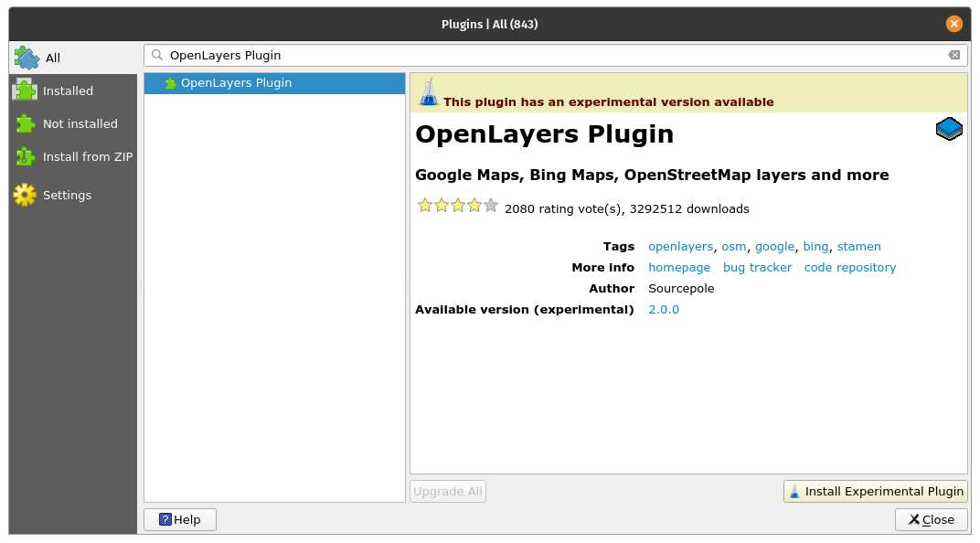
Task: Clear search text with the clear icon
Action: point(953,55)
